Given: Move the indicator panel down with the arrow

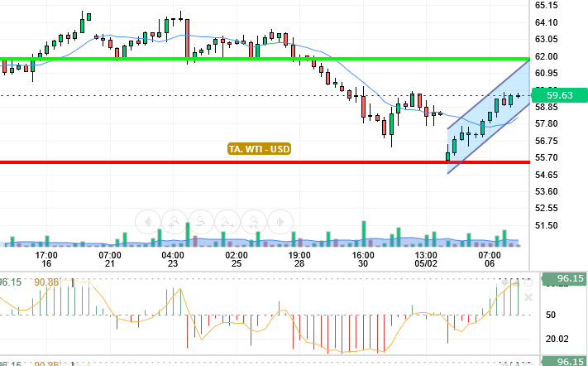Looking at the screenshot, I should pyautogui.click(x=504, y=282).
